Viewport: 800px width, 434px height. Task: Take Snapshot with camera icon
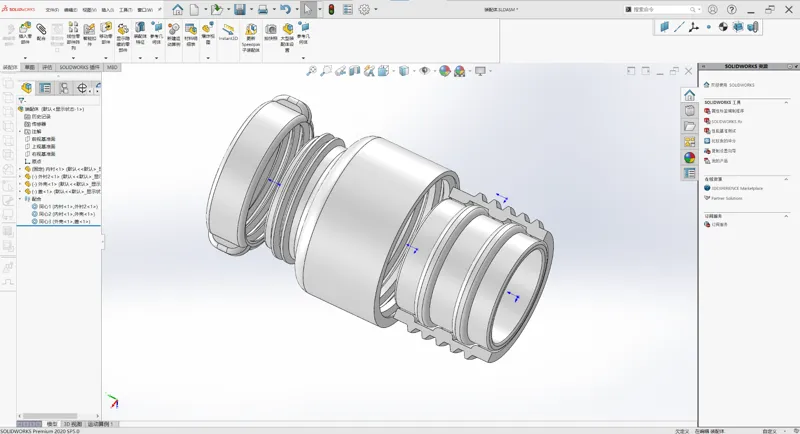[x=271, y=32]
